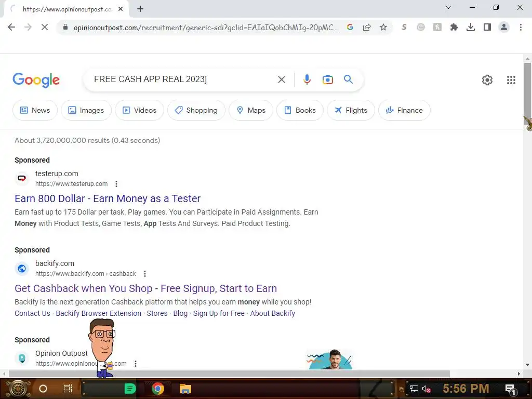Click the S extension icon
Viewport: 532px width, 399px height.
tap(404, 27)
